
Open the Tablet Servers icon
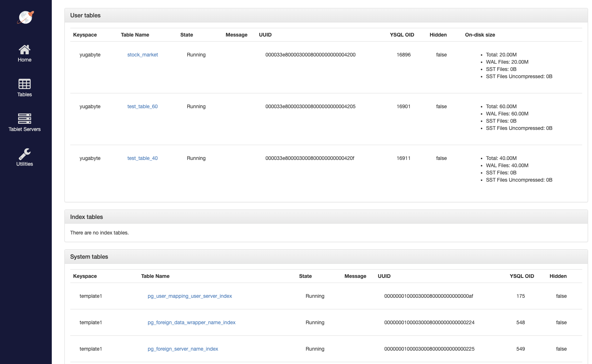(25, 119)
